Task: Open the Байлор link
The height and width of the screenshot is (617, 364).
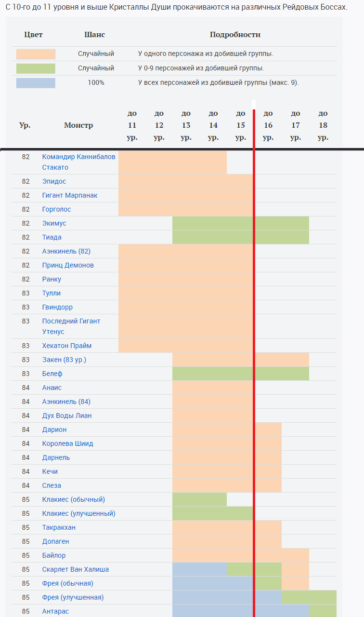Action: coord(54,555)
